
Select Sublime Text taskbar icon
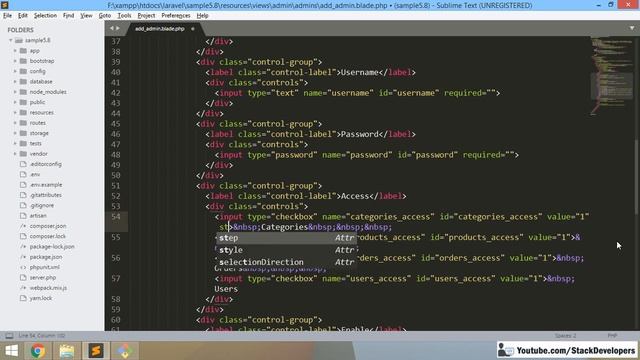click(x=96, y=351)
